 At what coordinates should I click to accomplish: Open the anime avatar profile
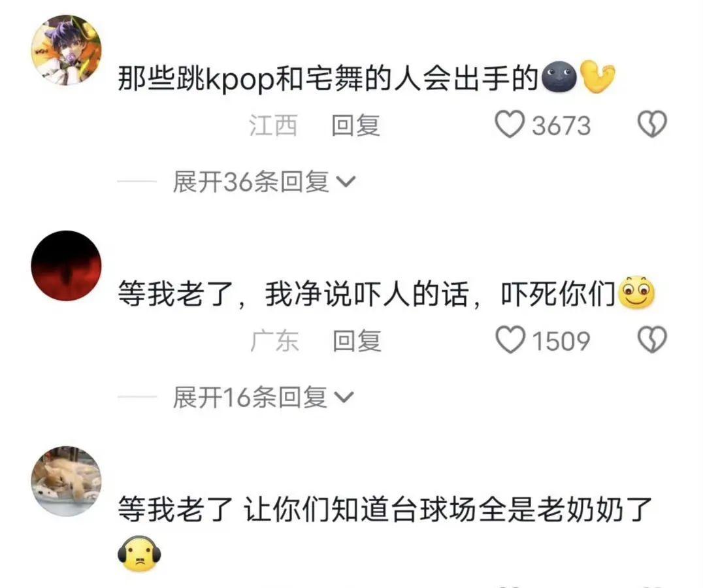click(67, 50)
